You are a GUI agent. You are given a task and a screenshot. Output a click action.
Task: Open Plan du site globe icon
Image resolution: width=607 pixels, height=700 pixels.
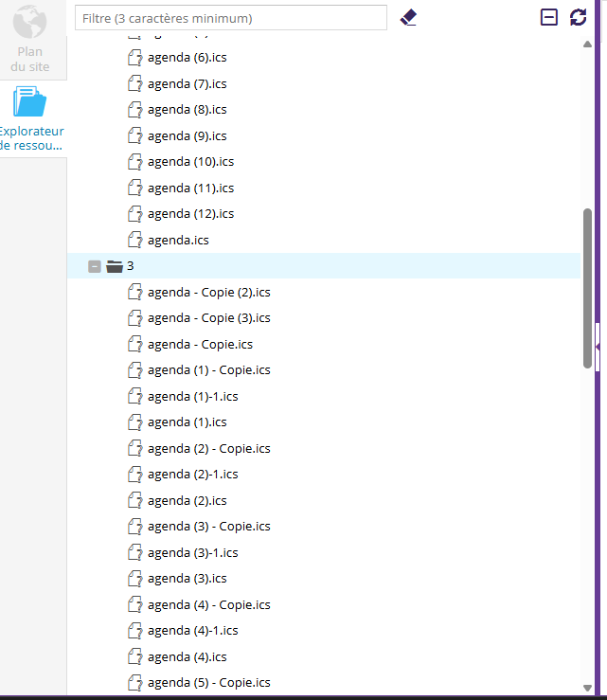(x=29, y=23)
